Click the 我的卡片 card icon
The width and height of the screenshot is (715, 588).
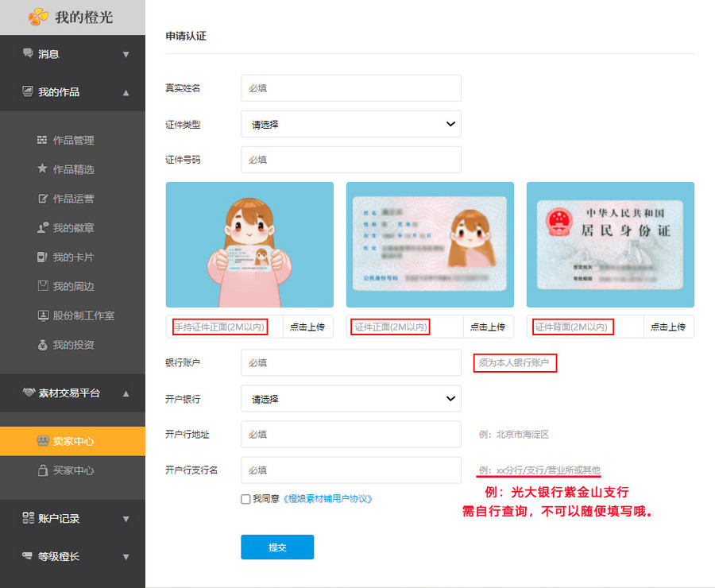pyautogui.click(x=42, y=257)
